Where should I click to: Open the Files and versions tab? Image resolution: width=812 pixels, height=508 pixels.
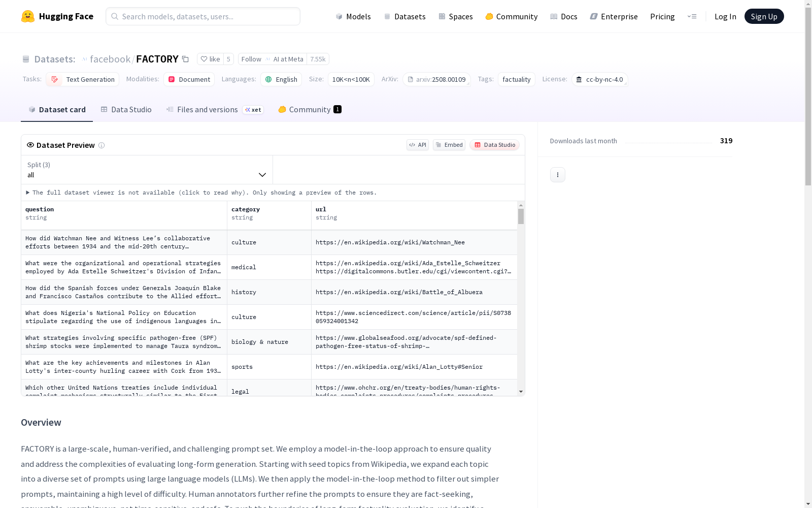coord(215,110)
